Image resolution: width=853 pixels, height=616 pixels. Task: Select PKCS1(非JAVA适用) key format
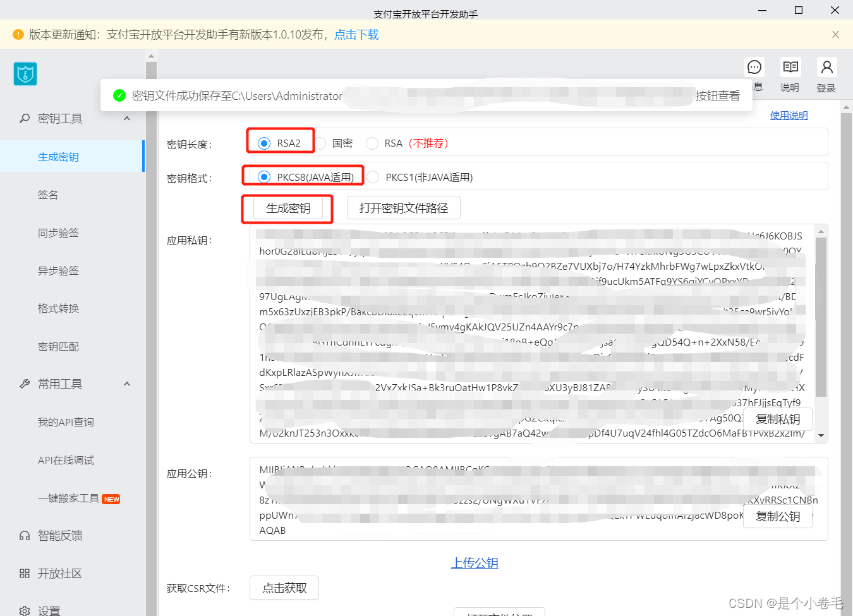pyautogui.click(x=373, y=177)
